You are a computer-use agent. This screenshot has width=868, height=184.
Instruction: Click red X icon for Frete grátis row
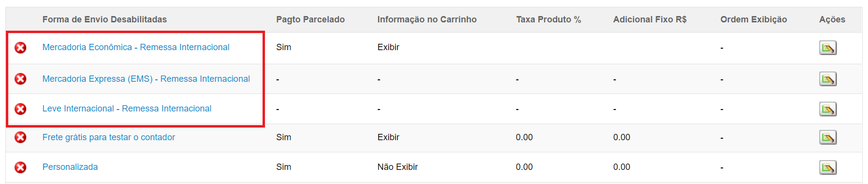point(20,137)
